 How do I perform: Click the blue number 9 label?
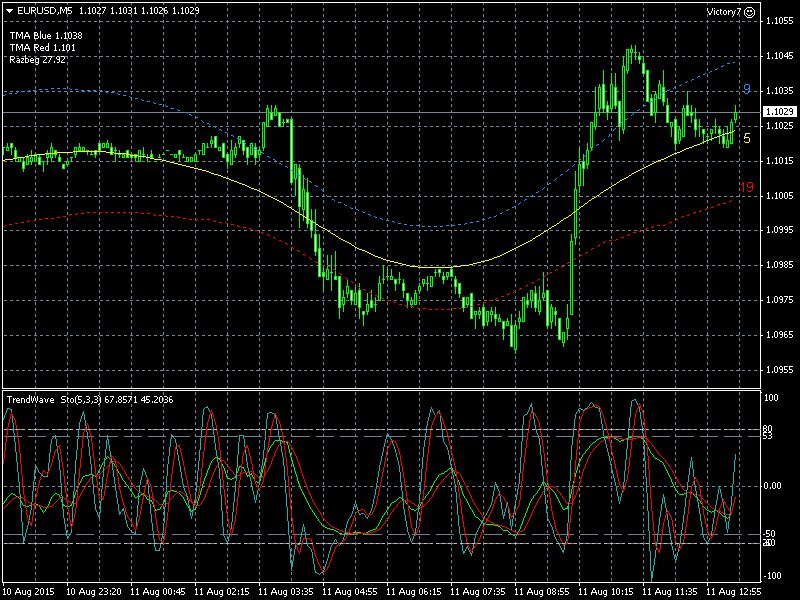(746, 90)
